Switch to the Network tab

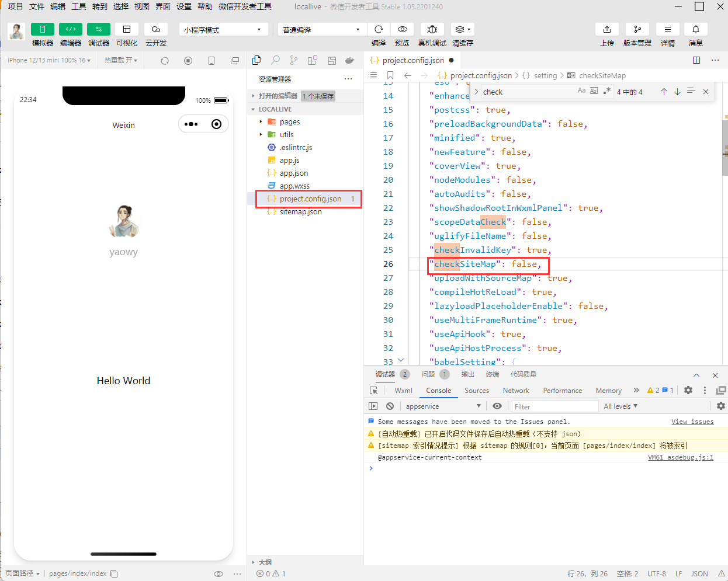click(x=516, y=391)
